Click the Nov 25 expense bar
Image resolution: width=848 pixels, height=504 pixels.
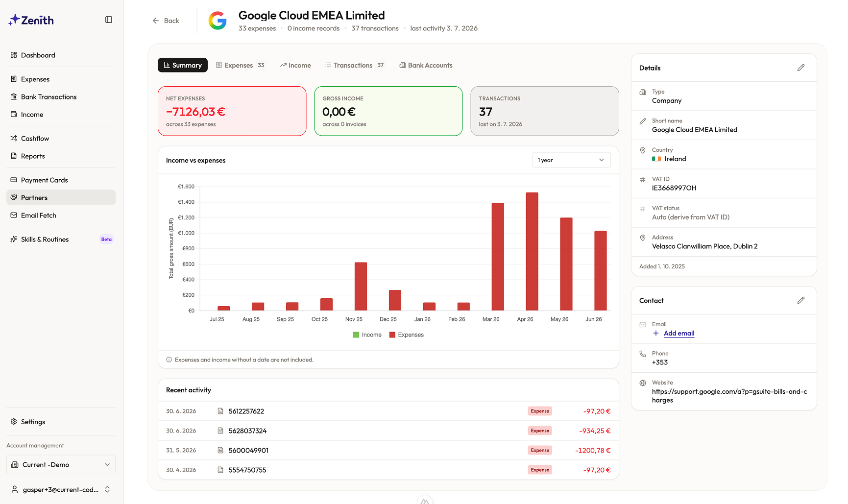tap(361, 287)
